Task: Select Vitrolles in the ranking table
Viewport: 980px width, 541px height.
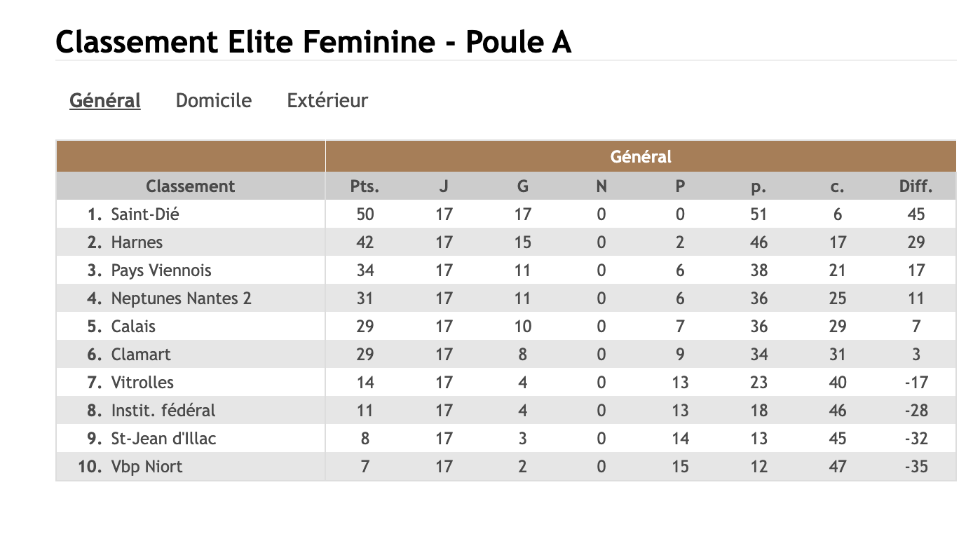Action: 142,383
